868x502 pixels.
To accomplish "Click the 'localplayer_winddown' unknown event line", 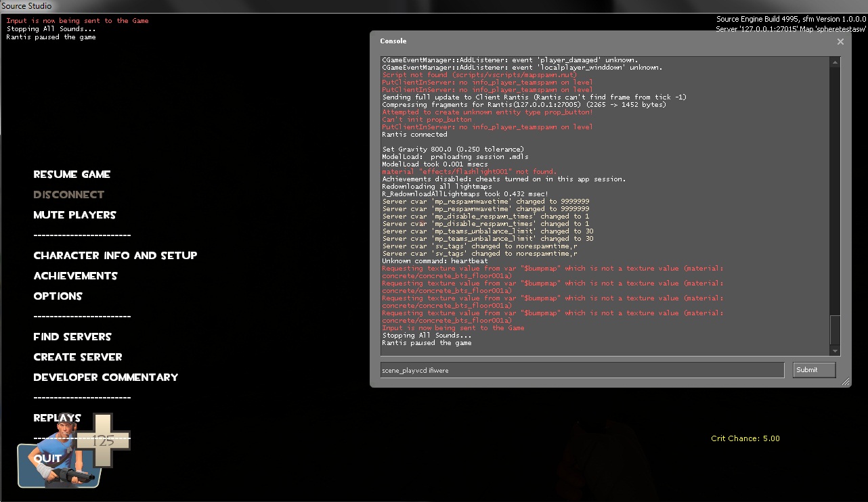I will pos(522,68).
